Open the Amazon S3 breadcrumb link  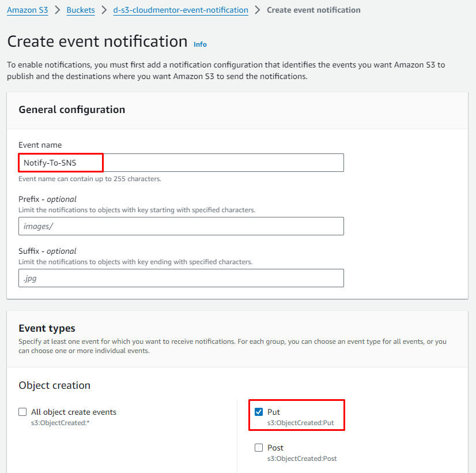[27, 10]
